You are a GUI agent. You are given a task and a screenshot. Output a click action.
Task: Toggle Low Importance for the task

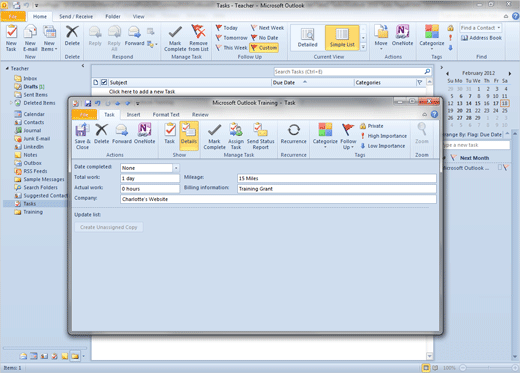pyautogui.click(x=383, y=146)
